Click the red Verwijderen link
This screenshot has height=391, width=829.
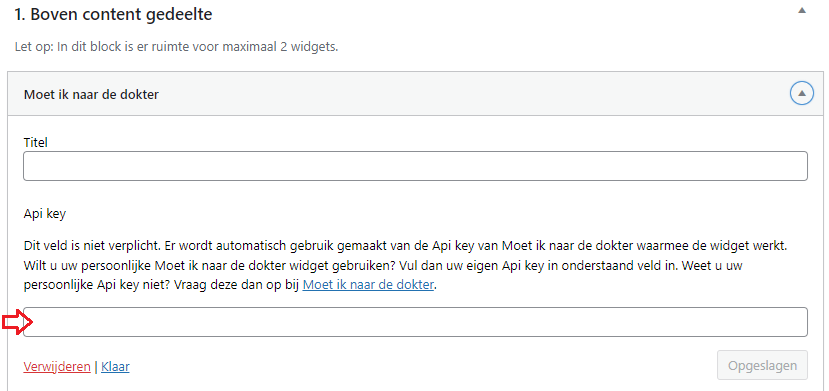57,367
